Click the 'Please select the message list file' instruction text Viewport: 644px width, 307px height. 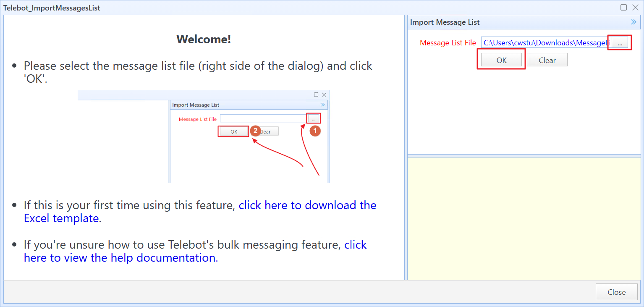coord(198,72)
